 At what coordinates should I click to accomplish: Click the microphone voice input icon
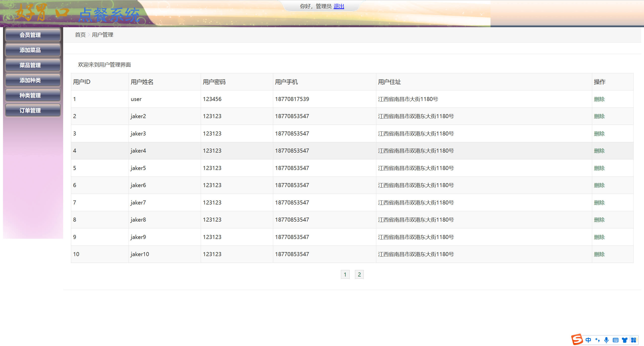(x=607, y=340)
